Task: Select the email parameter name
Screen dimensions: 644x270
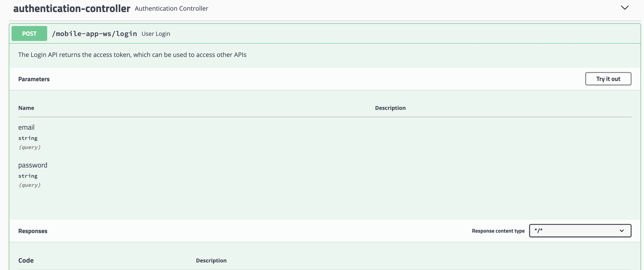Action: click(x=26, y=127)
